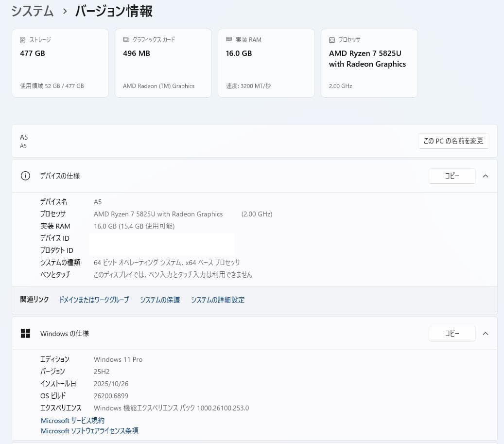The height and width of the screenshot is (444, 504).
Task: Open システム from the breadcrumb
Action: [x=32, y=11]
